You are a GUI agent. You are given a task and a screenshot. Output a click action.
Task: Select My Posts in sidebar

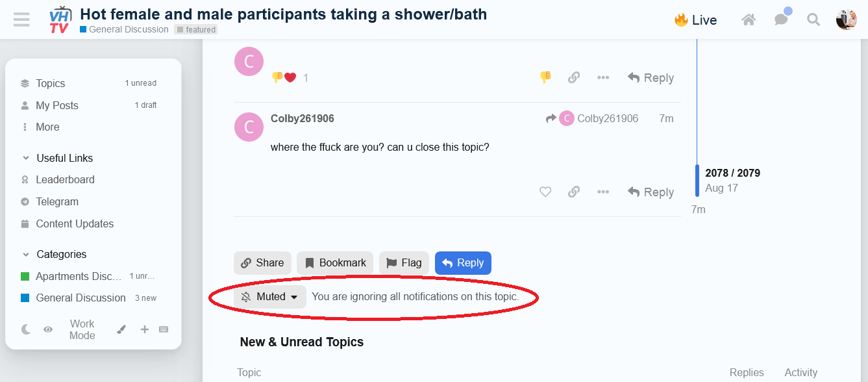point(56,105)
